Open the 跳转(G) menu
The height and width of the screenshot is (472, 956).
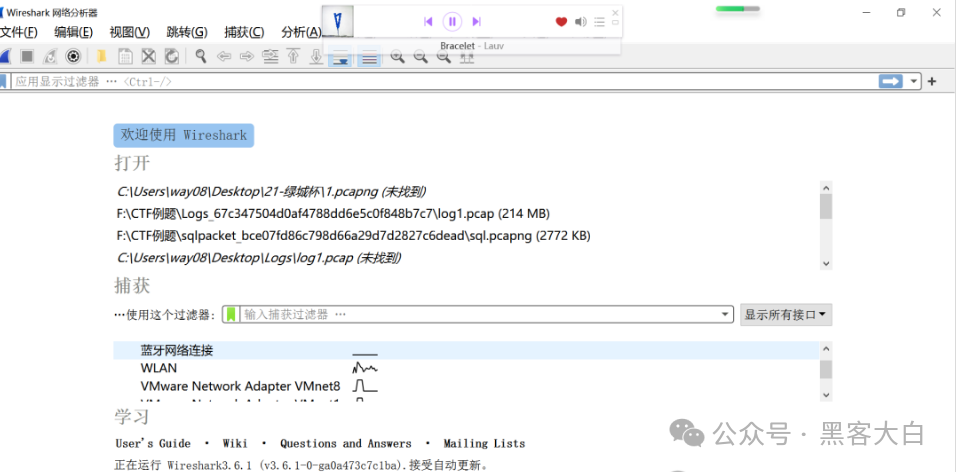coord(187,32)
